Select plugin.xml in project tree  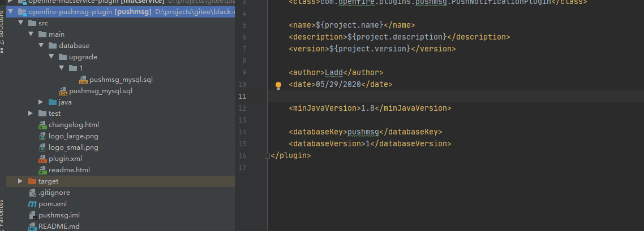65,159
